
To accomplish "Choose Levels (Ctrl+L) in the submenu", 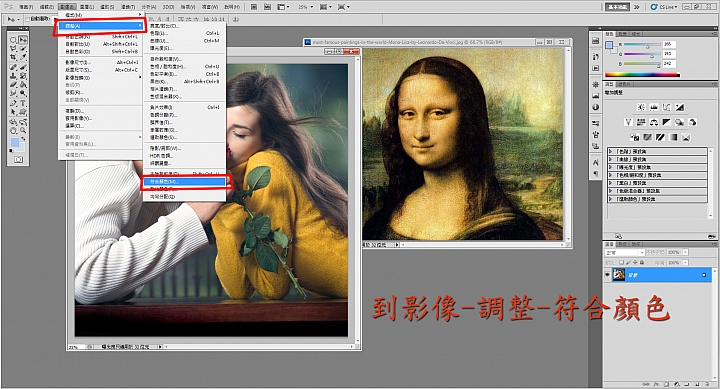I will [x=185, y=34].
